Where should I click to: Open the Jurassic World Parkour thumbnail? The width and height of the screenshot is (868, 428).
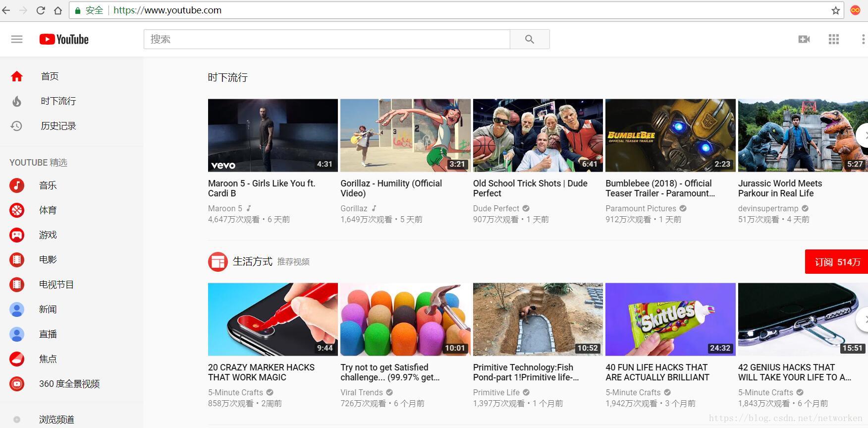click(803, 135)
